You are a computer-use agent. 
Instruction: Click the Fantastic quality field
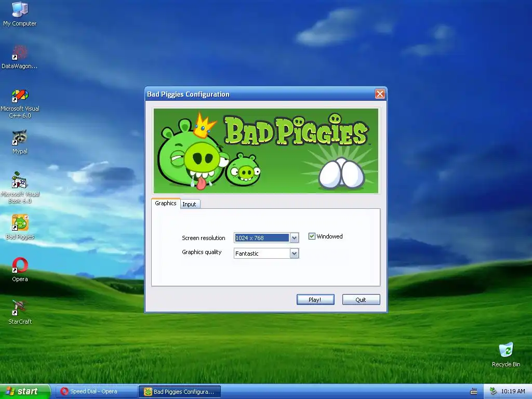tap(262, 254)
